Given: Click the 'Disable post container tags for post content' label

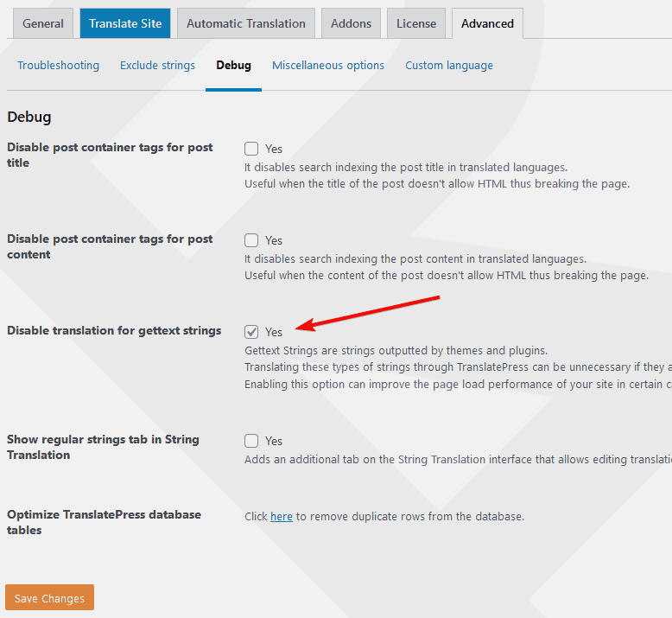Looking at the screenshot, I should point(110,246).
